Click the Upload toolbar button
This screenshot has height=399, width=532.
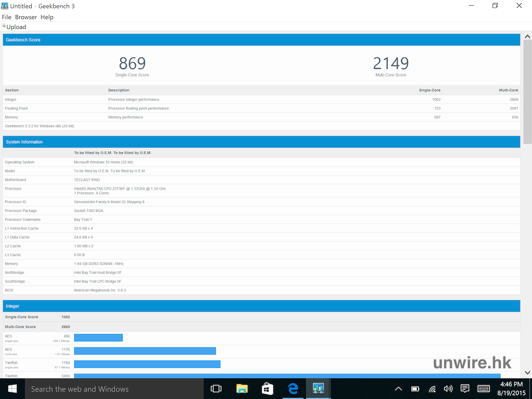coord(15,27)
